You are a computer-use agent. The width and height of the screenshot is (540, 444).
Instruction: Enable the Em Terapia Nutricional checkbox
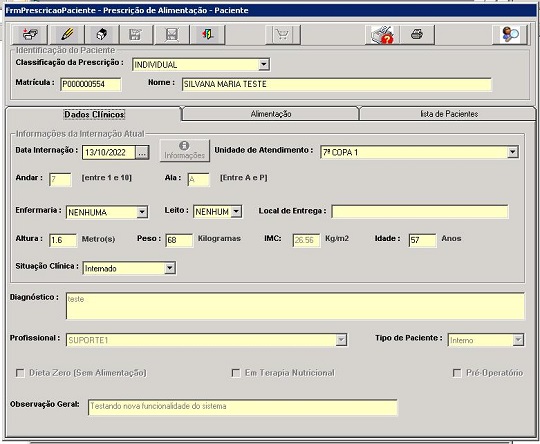pos(236,373)
